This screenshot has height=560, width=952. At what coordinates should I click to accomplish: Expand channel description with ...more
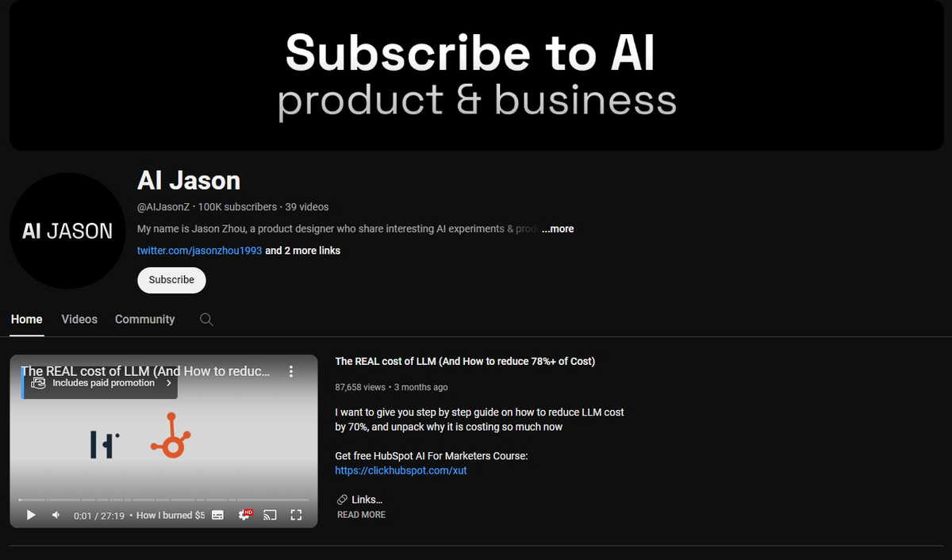coord(558,228)
